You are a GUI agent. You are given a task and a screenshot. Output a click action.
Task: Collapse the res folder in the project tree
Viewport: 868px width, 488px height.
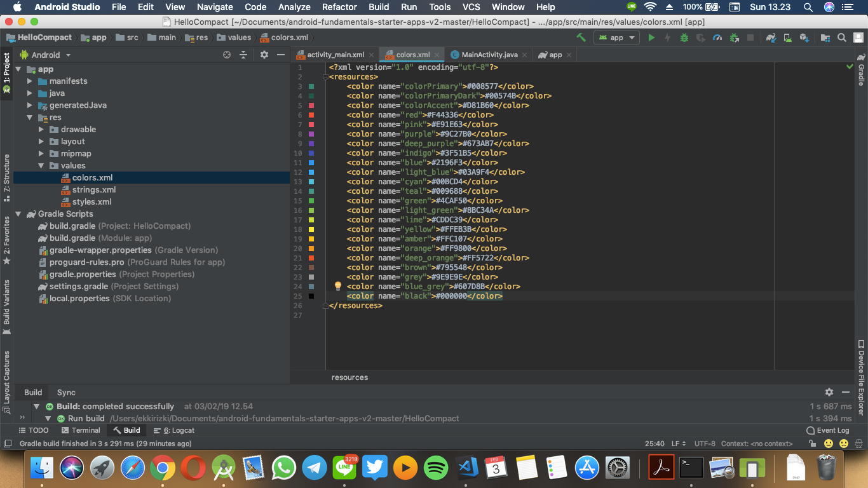click(x=29, y=117)
